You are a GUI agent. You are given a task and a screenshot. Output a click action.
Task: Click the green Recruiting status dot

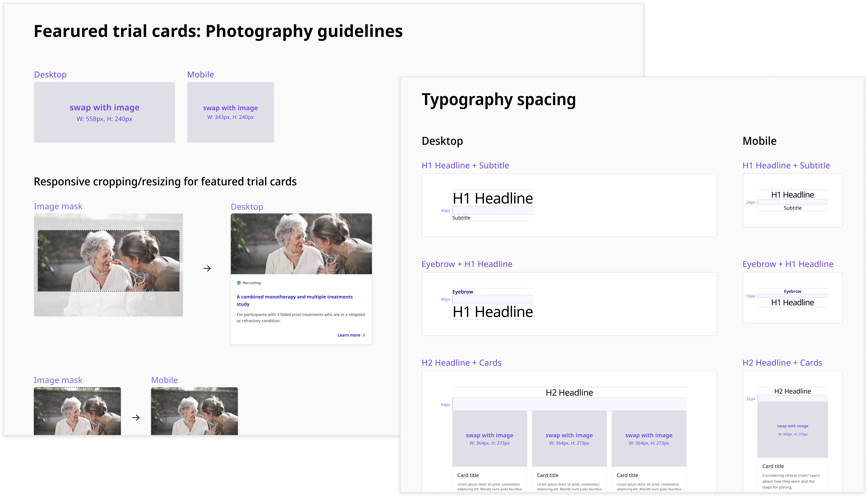pos(239,283)
